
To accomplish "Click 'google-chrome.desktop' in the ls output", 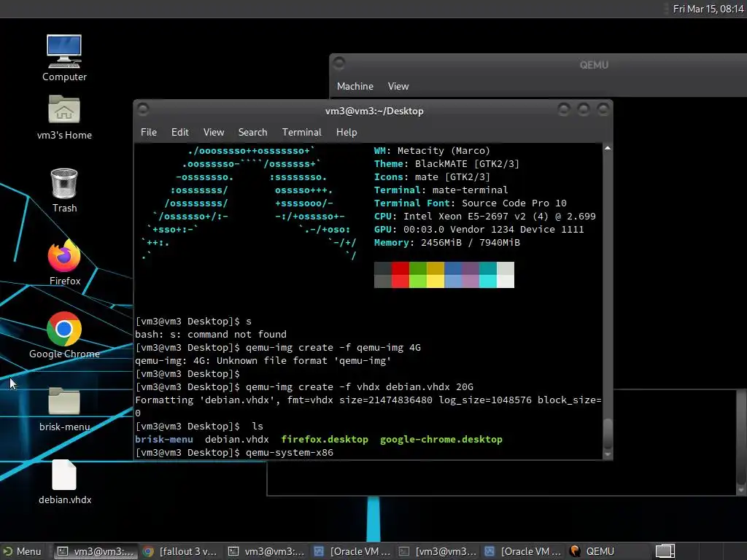I will 441,440.
